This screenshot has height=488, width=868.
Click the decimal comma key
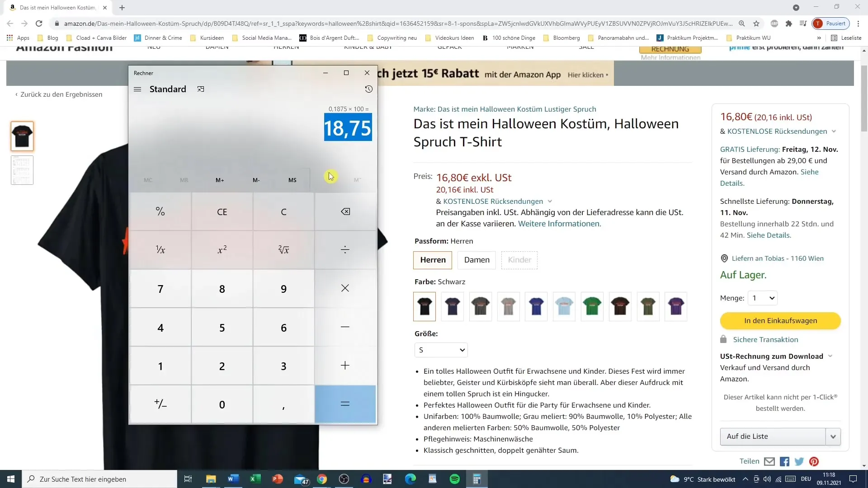pos(283,404)
